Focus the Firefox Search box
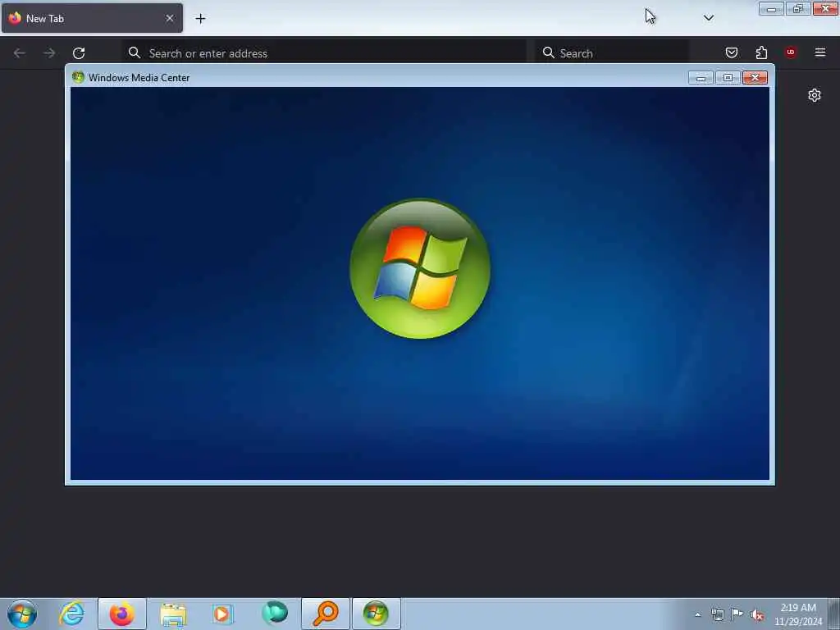Screen dimensions: 840x630 pos(612,53)
